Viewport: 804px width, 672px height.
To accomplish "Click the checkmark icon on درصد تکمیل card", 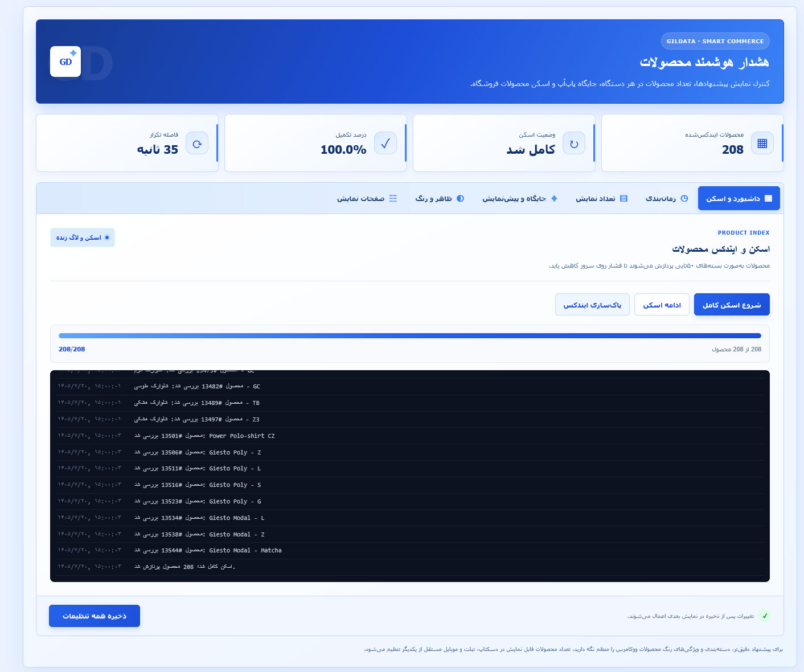I will 385,144.
